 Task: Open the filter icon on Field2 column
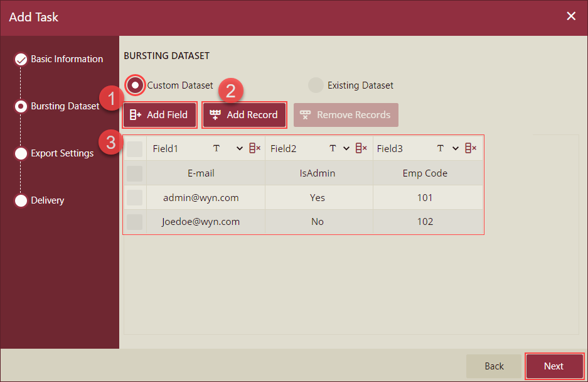[x=332, y=148]
